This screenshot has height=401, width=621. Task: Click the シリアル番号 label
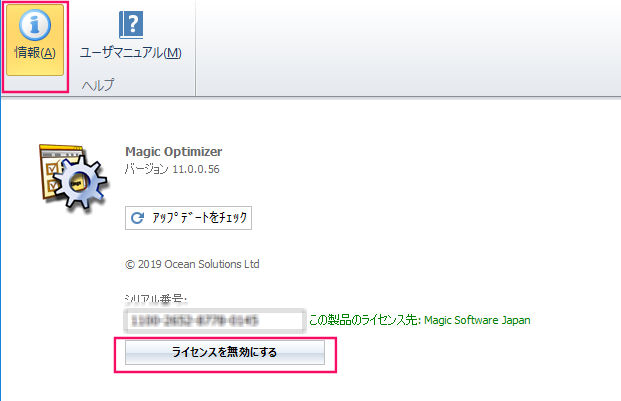click(157, 299)
